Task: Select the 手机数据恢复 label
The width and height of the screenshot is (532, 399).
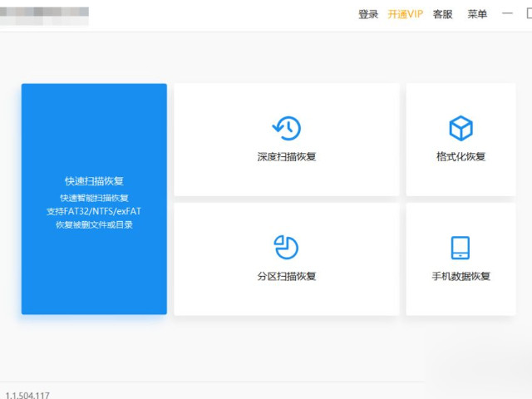Action: click(461, 276)
